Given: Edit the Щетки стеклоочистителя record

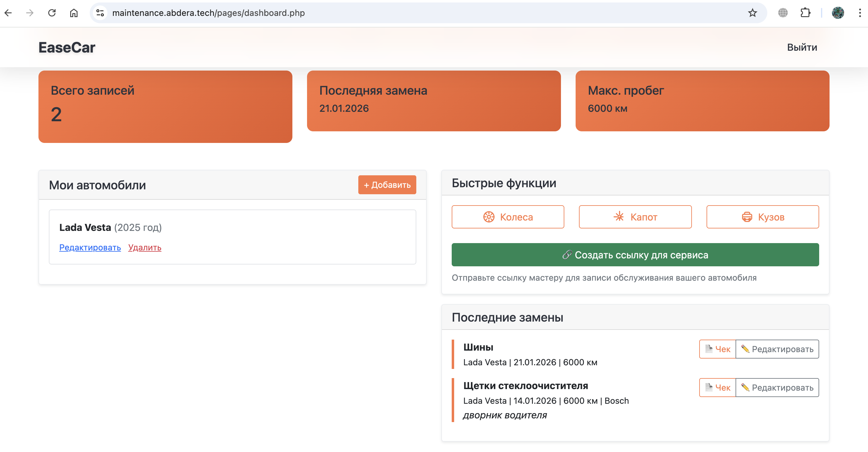Looking at the screenshot, I should click(x=777, y=387).
